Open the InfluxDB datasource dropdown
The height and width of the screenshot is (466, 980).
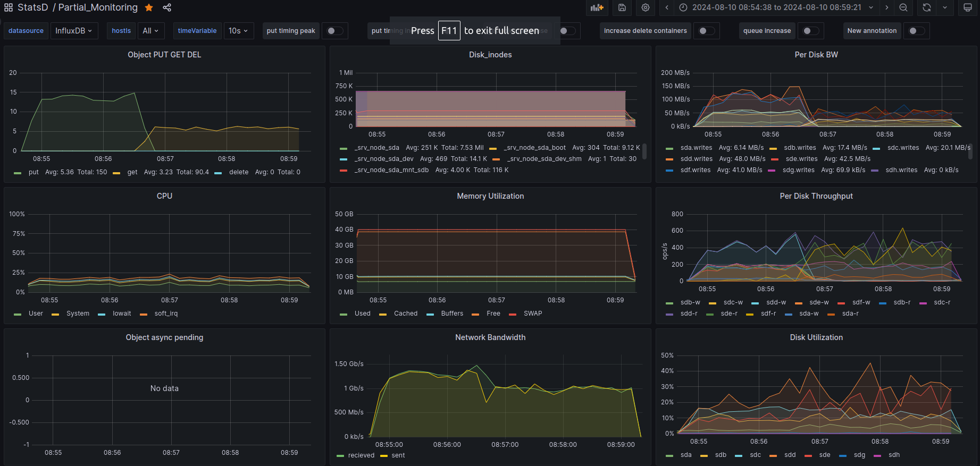(73, 31)
